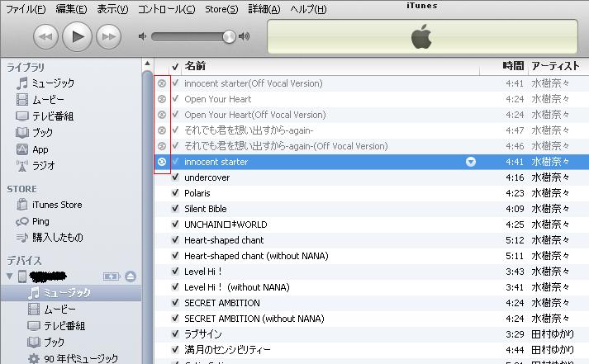This screenshot has width=589, height=364.
Task: Click the STORE section heading
Action: click(21, 189)
